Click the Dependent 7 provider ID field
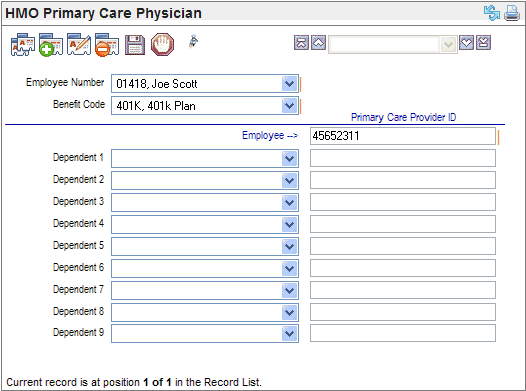526x391 pixels. coord(403,290)
